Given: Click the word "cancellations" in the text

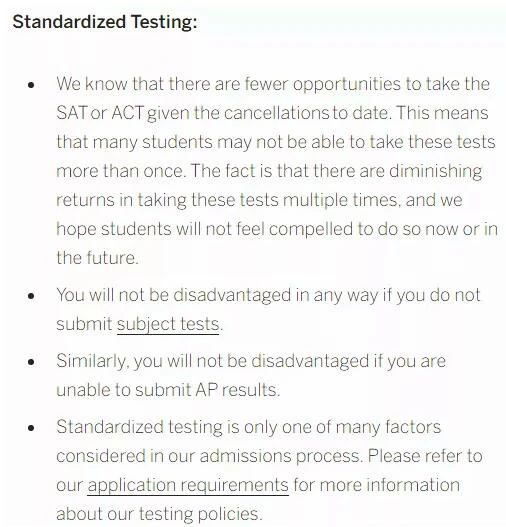Looking at the screenshot, I should (277, 113).
